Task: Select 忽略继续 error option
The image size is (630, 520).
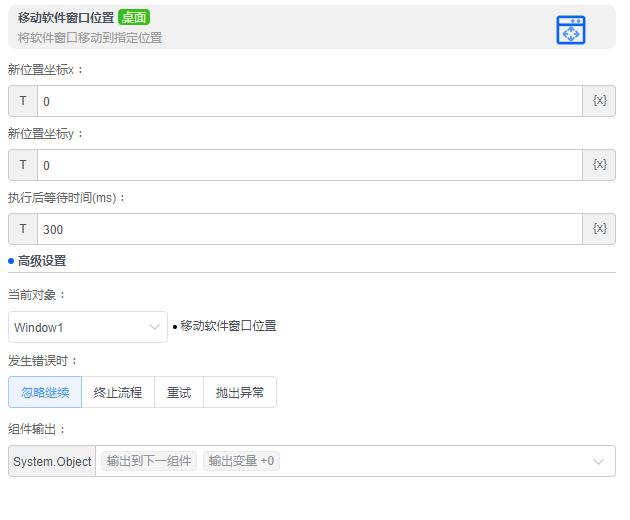Action: 45,392
